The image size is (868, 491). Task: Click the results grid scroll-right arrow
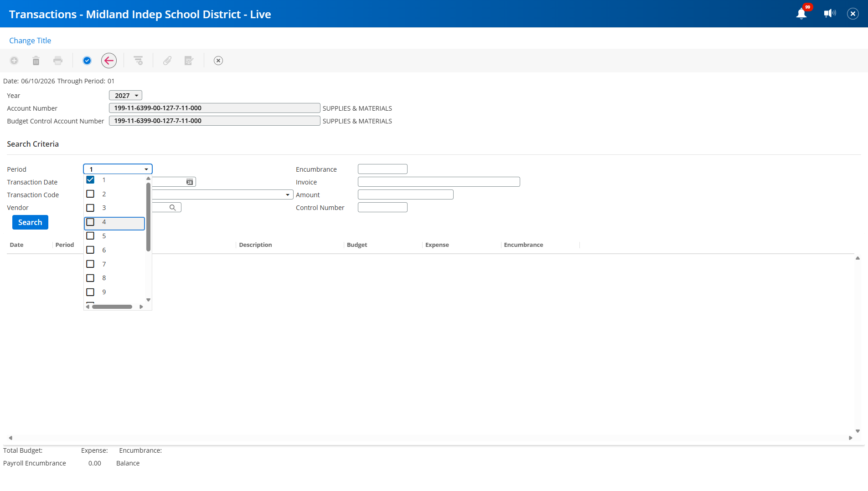[x=851, y=438]
